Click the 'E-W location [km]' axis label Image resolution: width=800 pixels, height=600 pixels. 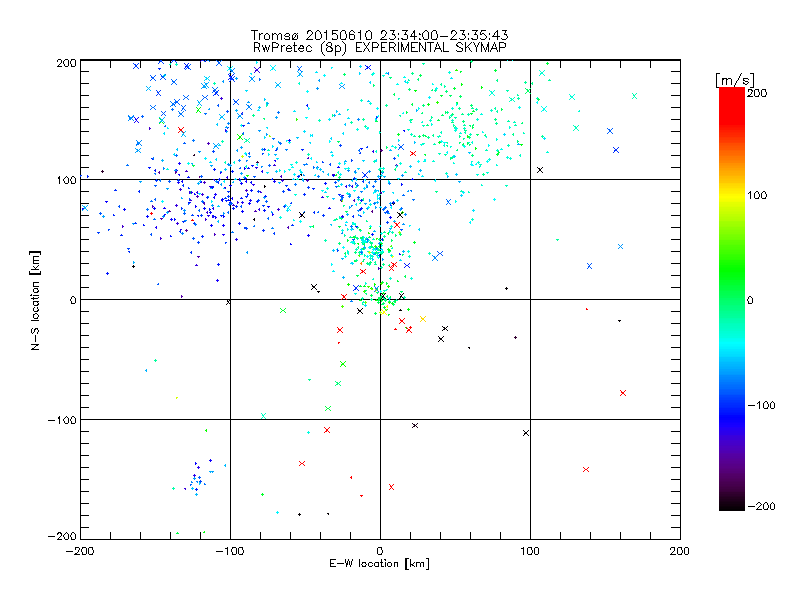379,564
